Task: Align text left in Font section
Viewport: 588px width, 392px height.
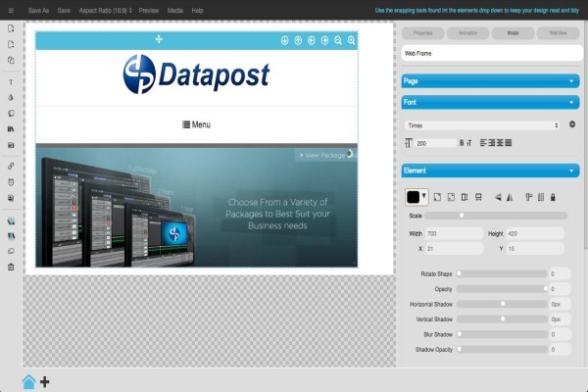Action: 483,142
